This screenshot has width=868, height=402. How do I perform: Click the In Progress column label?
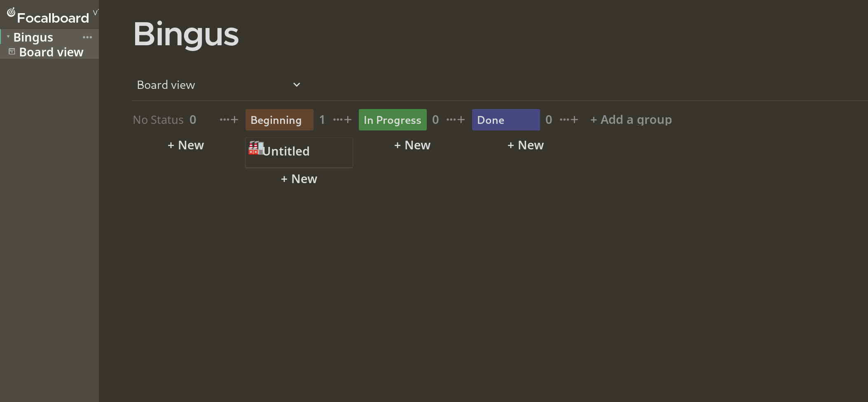pyautogui.click(x=393, y=120)
